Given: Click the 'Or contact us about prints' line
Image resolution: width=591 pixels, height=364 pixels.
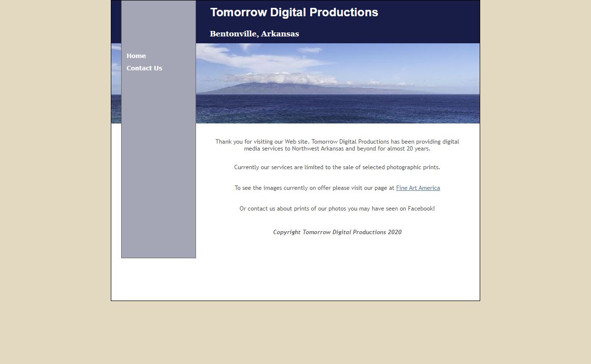Looking at the screenshot, I should [337, 209].
